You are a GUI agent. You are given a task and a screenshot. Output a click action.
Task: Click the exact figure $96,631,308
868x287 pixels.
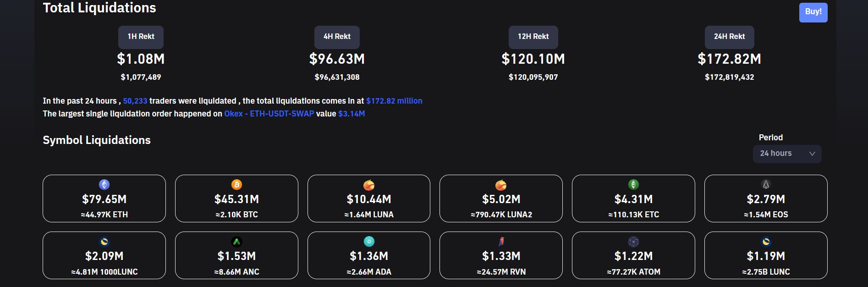(x=337, y=77)
